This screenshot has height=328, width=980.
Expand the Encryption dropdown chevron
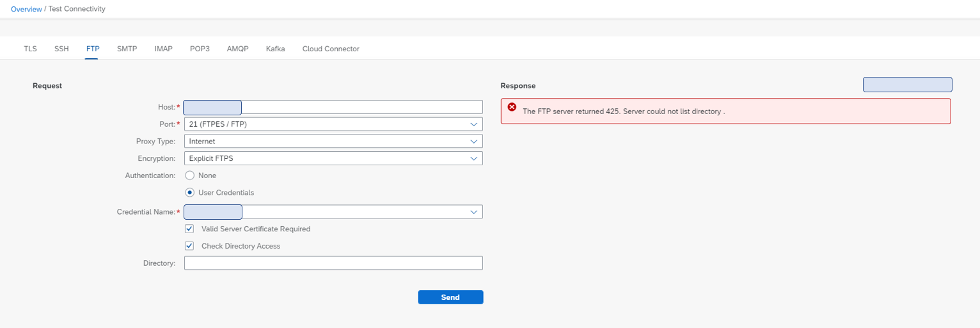(473, 158)
